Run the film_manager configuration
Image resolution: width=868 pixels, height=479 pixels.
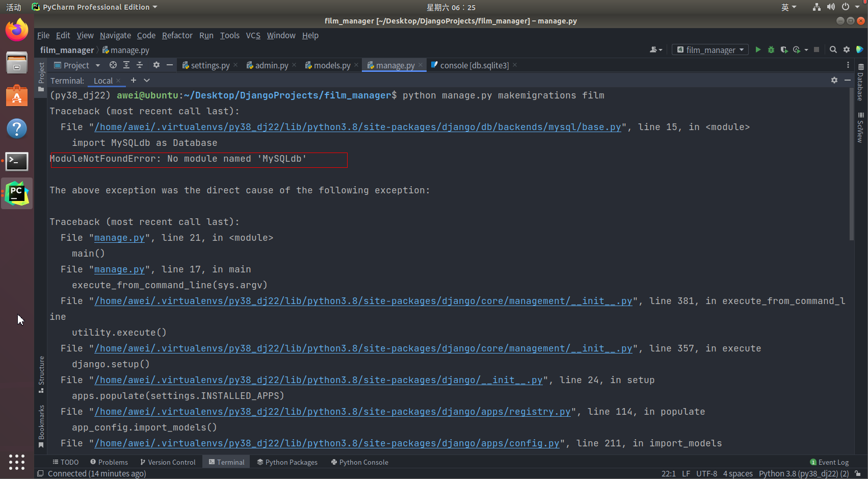point(758,49)
